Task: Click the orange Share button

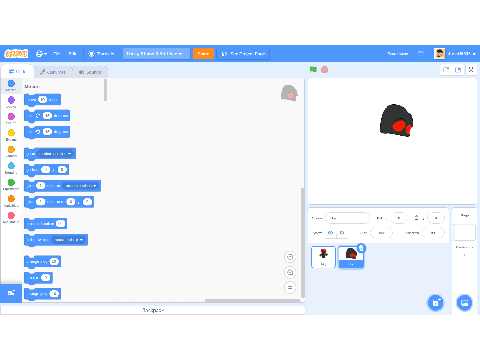Action: 203,53
